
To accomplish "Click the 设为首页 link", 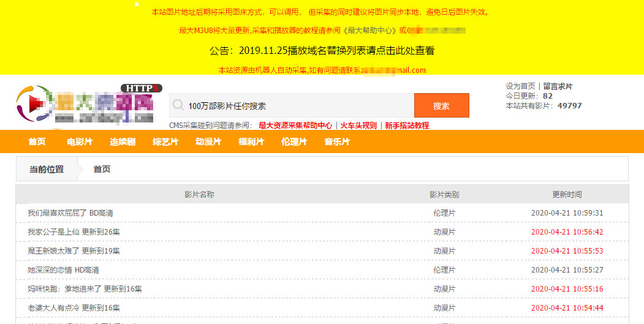I will click(x=520, y=86).
